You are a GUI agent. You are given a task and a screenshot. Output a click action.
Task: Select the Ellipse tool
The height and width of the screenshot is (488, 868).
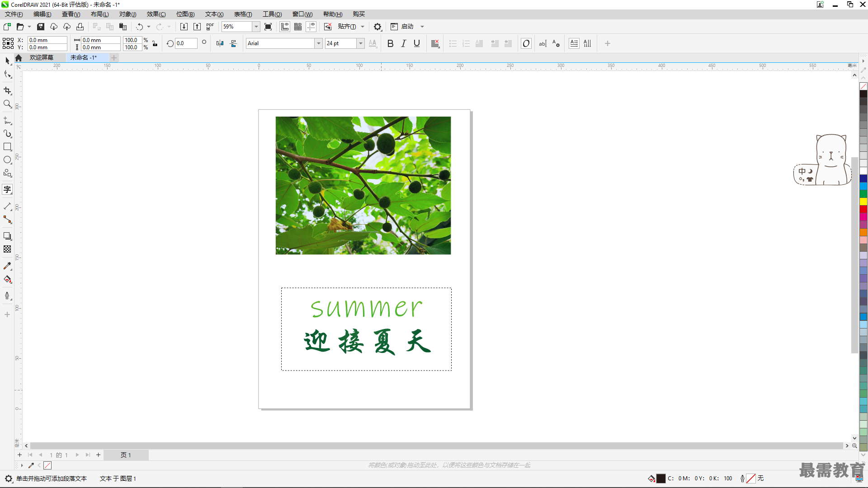tap(7, 160)
